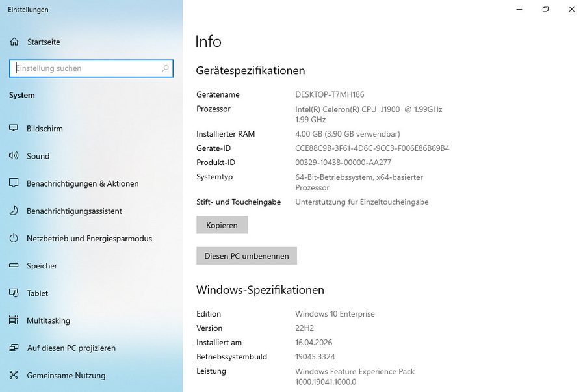
Task: Click the Netzbetrieb power icon
Action: click(14, 238)
